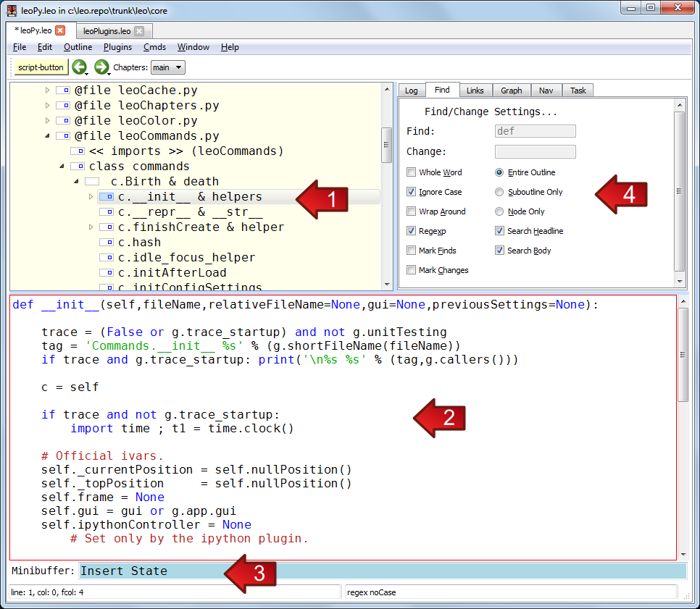Click the node icon of c.idle_focus_helper

[x=107, y=257]
